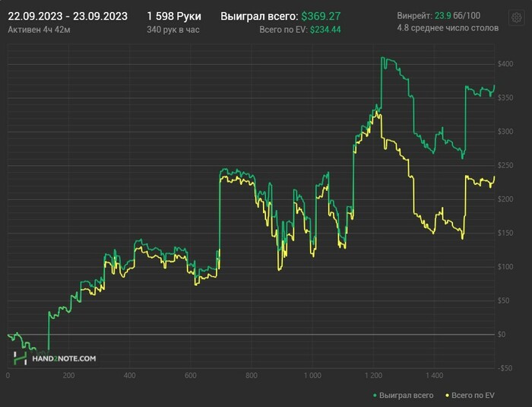Click the 600 x-axis tick label

pos(191,376)
